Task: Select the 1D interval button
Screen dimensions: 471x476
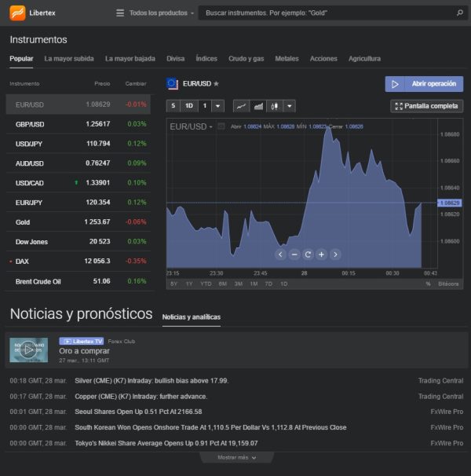Action: pos(189,106)
